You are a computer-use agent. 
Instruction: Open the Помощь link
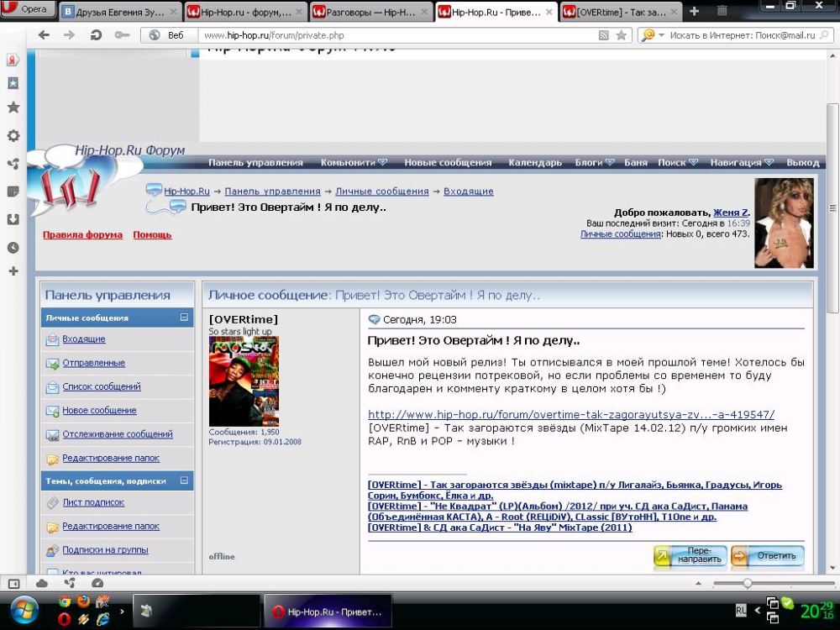pos(152,234)
